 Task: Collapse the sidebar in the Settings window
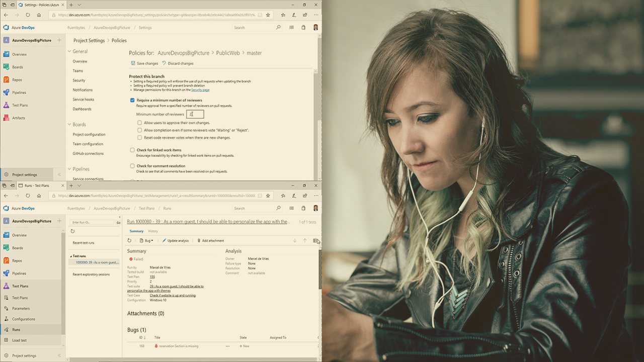[59, 174]
